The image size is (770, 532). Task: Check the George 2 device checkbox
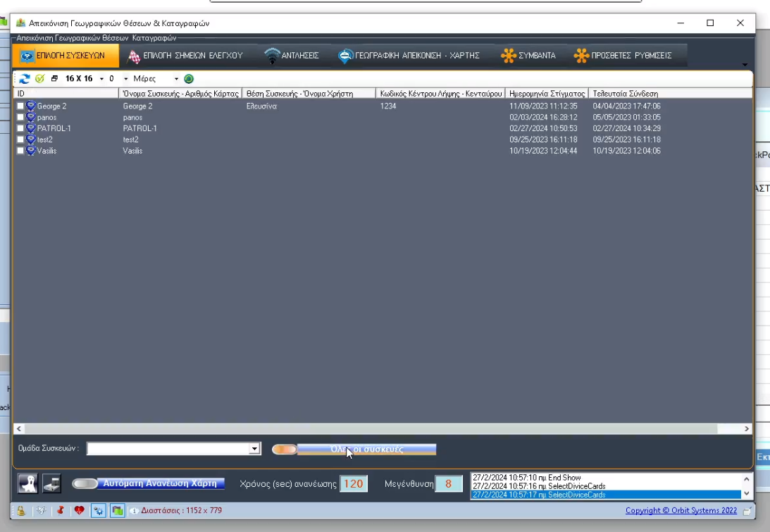[x=20, y=106]
